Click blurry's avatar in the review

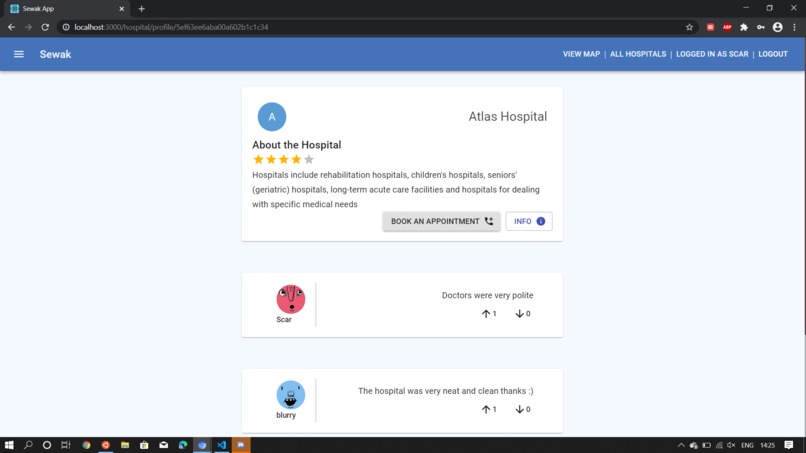coord(291,395)
